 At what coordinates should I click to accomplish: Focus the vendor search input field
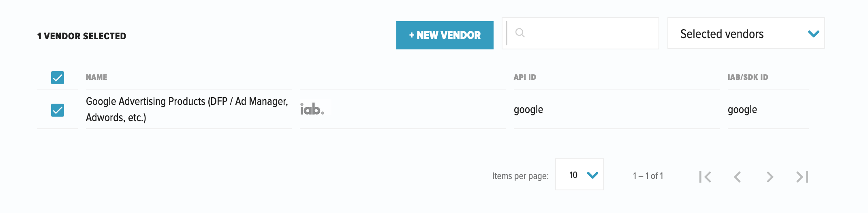click(x=588, y=33)
